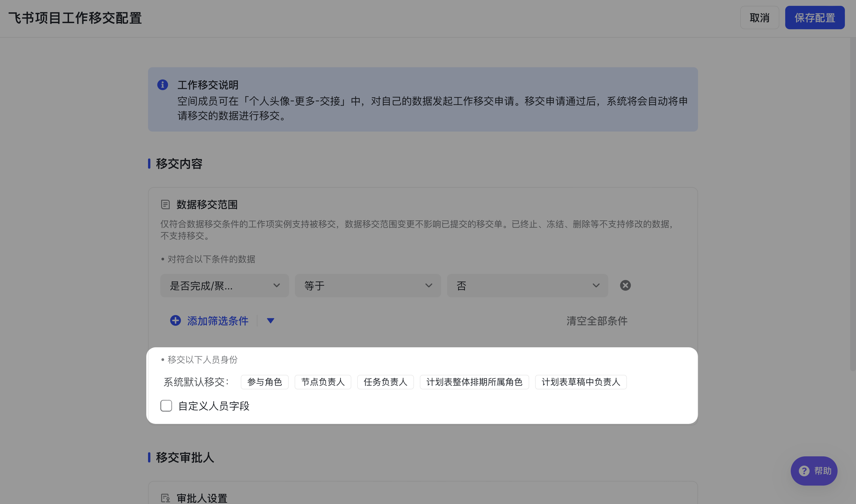Click the 移交内容 section heading

point(179,164)
